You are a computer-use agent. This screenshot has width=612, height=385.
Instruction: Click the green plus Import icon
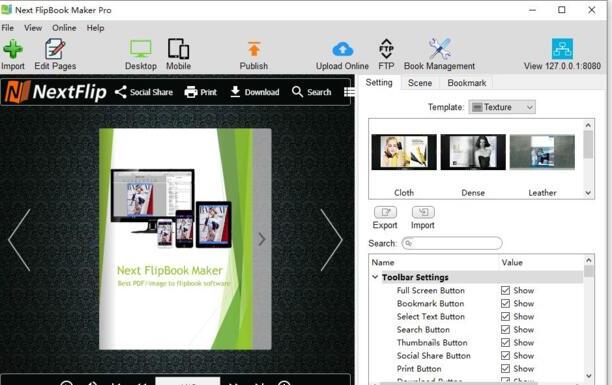[13, 50]
